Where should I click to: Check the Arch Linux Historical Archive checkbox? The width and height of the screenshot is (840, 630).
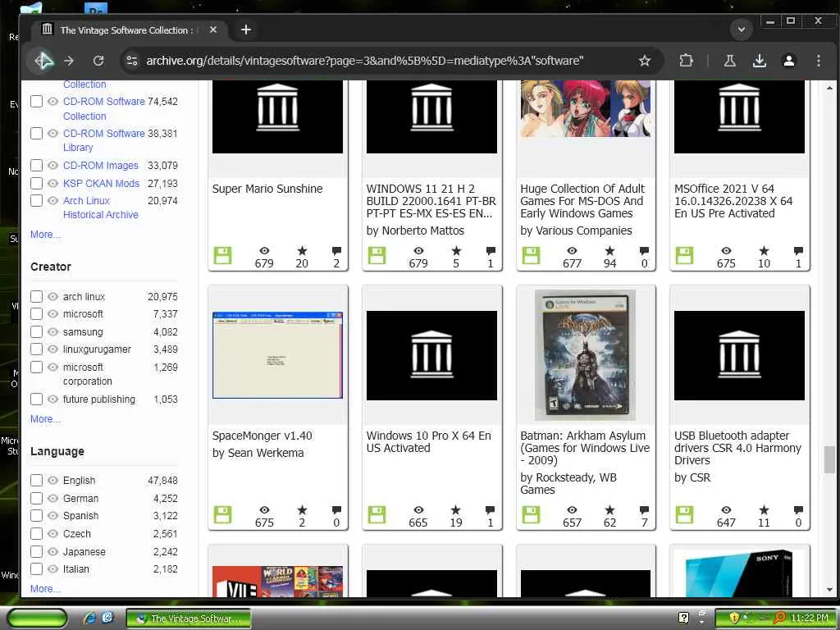pyautogui.click(x=36, y=200)
